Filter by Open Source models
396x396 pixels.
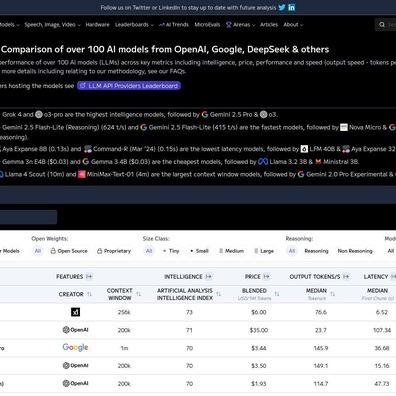69,251
